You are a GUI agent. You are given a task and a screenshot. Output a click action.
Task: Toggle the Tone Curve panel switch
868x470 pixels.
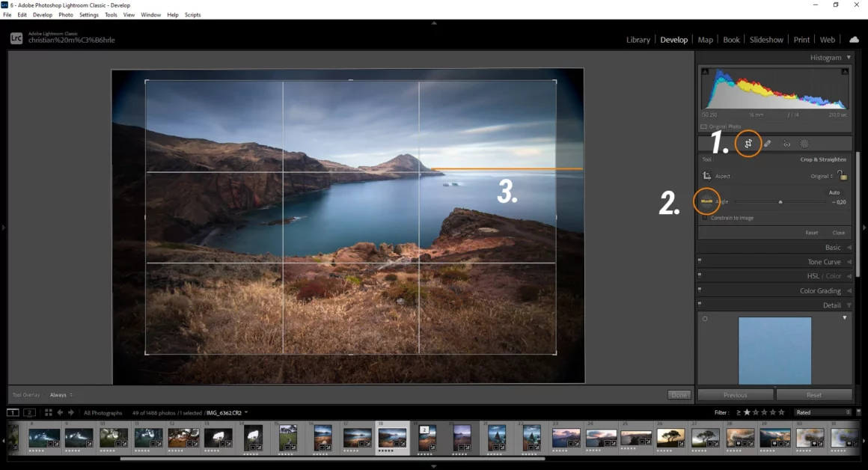(x=700, y=261)
